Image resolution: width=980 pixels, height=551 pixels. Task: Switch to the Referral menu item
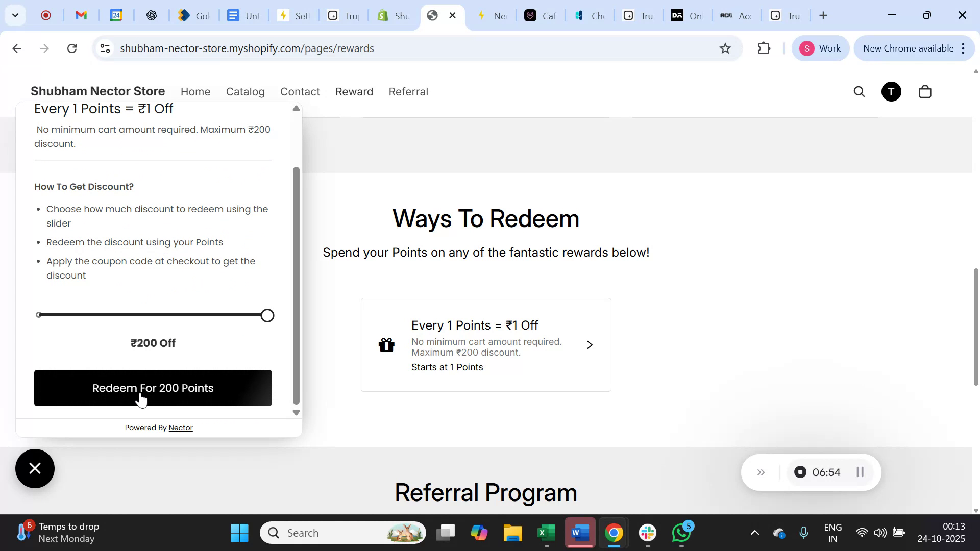pyautogui.click(x=408, y=91)
